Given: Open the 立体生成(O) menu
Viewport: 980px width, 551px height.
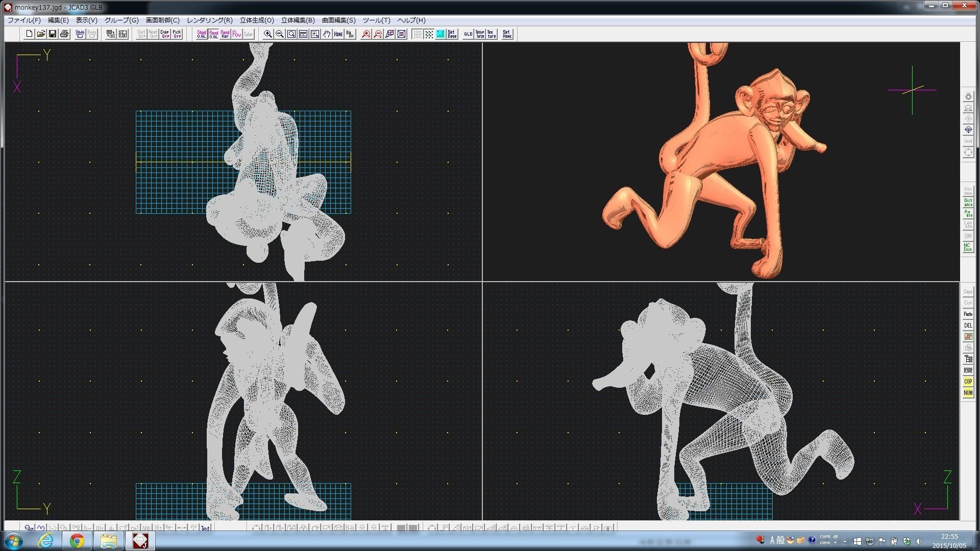Looking at the screenshot, I should click(257, 20).
